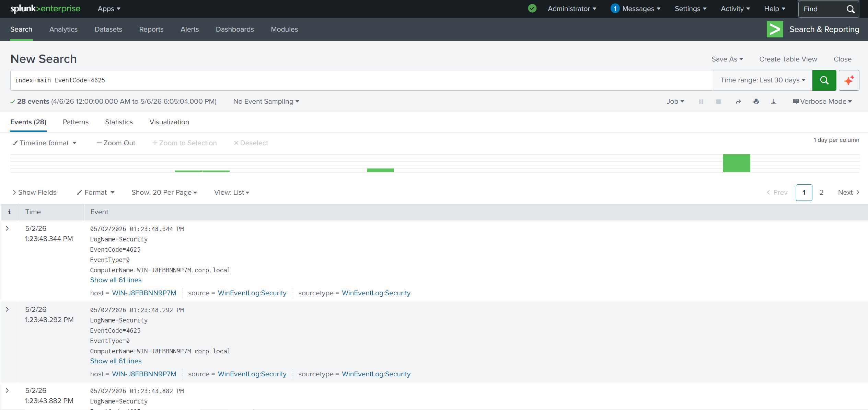Open the Activity menu
Viewport: 868px width, 410px height.
coord(735,9)
